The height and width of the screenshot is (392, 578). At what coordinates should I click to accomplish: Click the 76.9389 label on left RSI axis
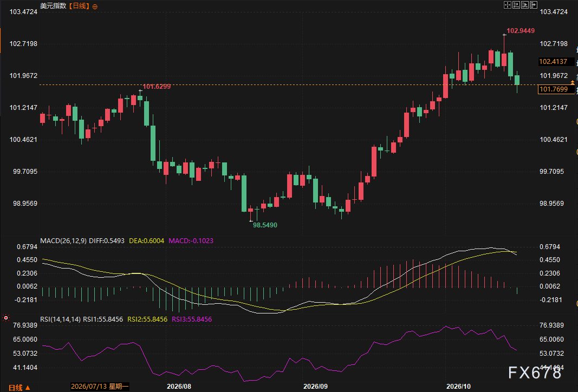click(x=25, y=325)
